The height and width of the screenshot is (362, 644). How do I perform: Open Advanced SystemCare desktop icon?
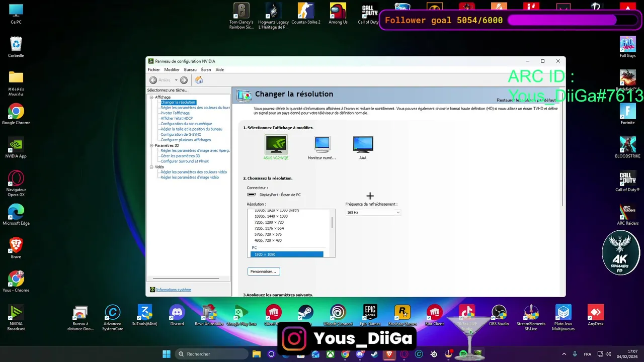click(112, 318)
